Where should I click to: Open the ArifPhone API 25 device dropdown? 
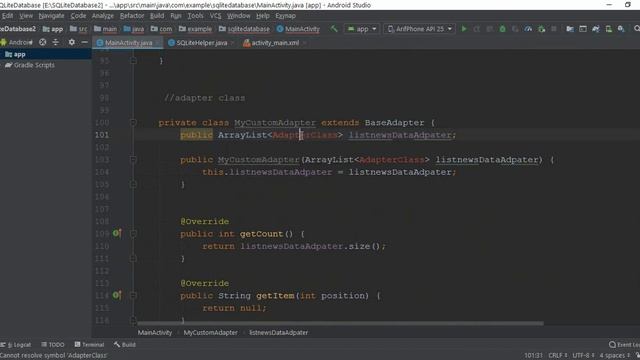(420, 29)
